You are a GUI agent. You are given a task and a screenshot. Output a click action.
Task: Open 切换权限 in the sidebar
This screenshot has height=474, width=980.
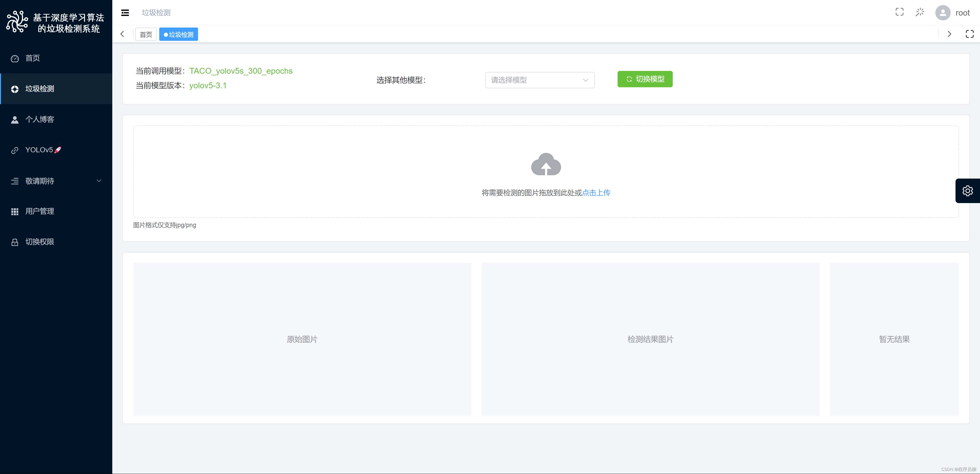pyautogui.click(x=56, y=242)
